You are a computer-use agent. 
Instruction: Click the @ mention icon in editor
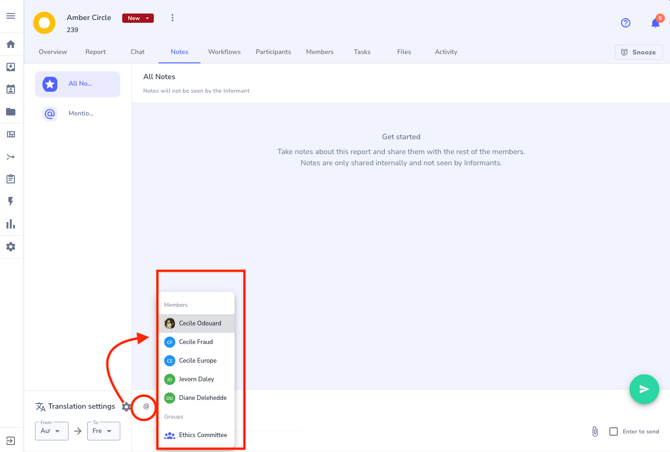coord(146,407)
